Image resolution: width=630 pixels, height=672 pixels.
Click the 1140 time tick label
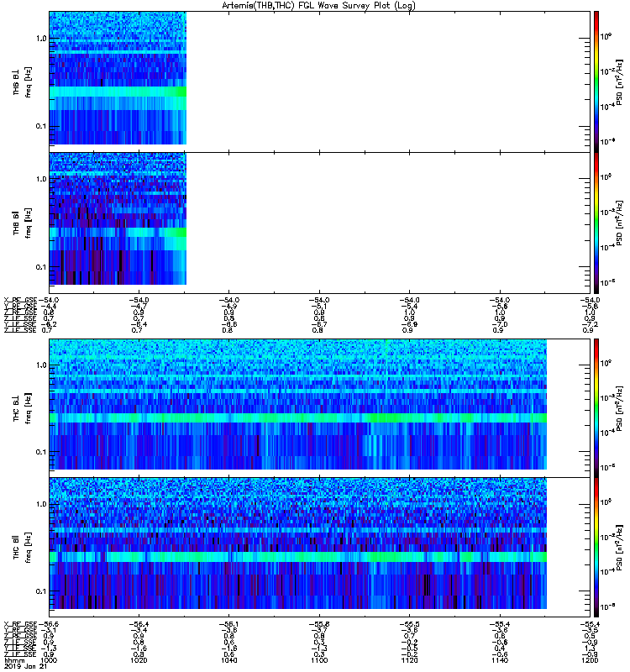pos(500,660)
